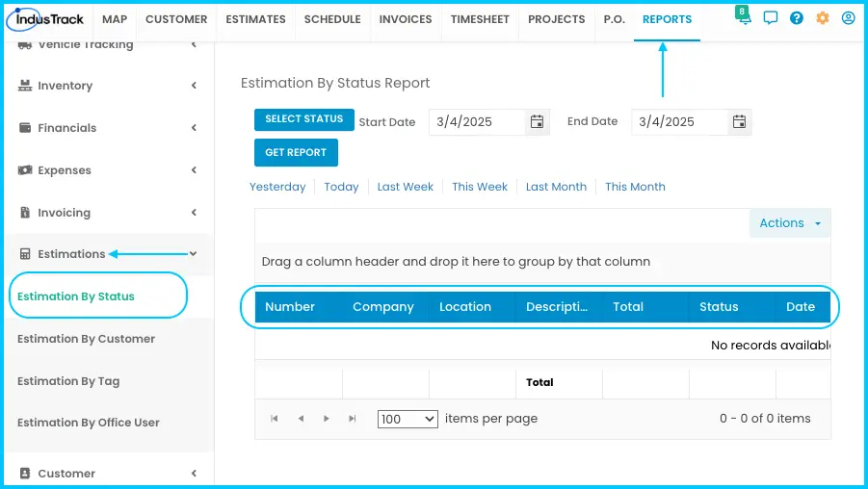Open the CUSTOMER tab
This screenshot has height=489, width=868.
pyautogui.click(x=176, y=19)
